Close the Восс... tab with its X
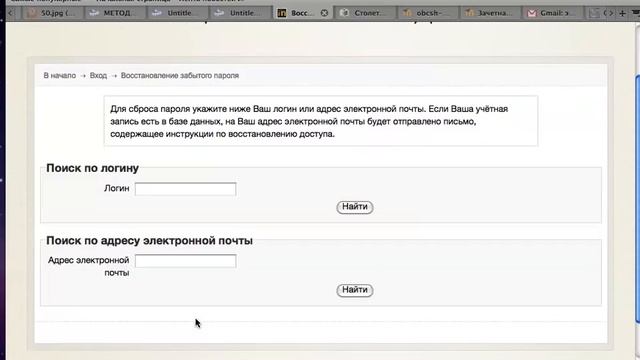Viewport: 640px width, 360px height. coord(324,13)
